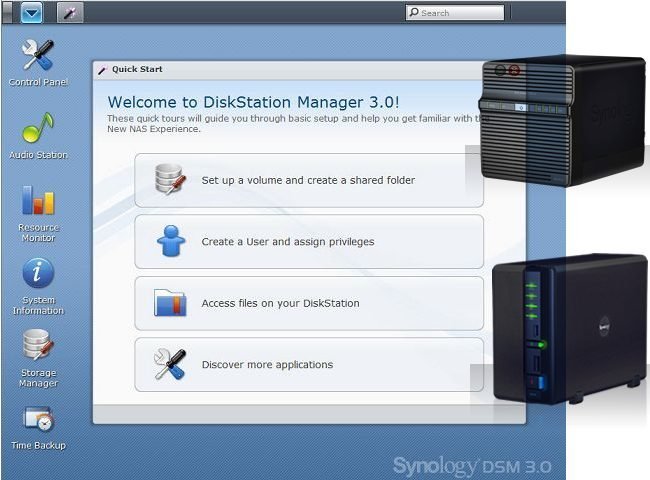Launch Audio Station from the desktop

pyautogui.click(x=38, y=136)
